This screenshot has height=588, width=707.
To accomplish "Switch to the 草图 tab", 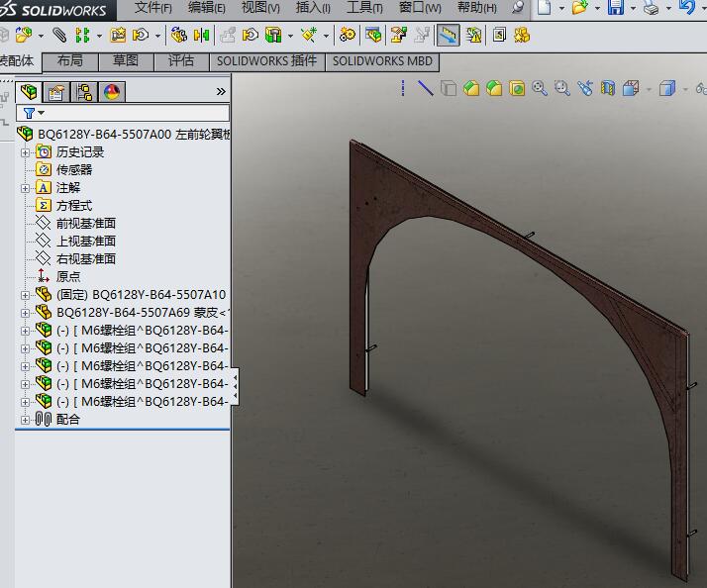I will 125,61.
